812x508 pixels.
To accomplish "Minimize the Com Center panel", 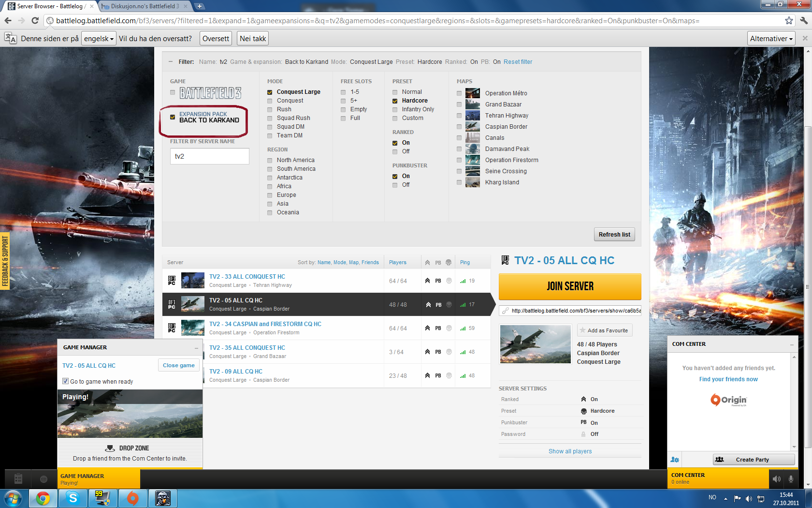I will [x=792, y=344].
